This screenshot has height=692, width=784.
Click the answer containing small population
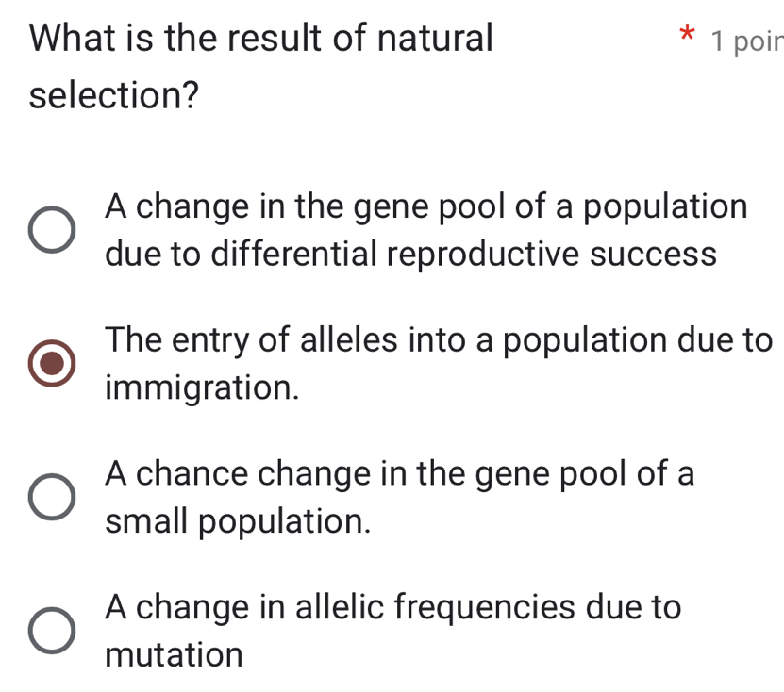396,498
